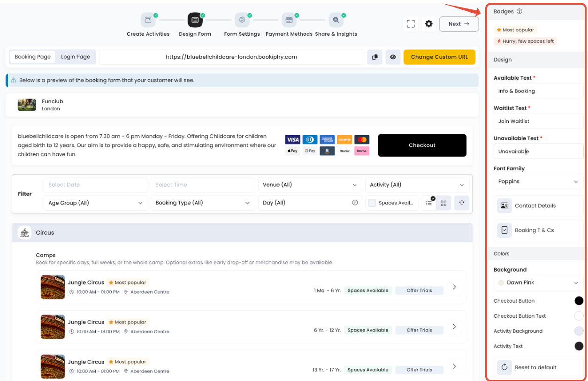Image resolution: width=588 pixels, height=381 pixels.
Task: Expand Jungle Circus 1 Mo. - 6 Yr. chevron
Action: (454, 287)
